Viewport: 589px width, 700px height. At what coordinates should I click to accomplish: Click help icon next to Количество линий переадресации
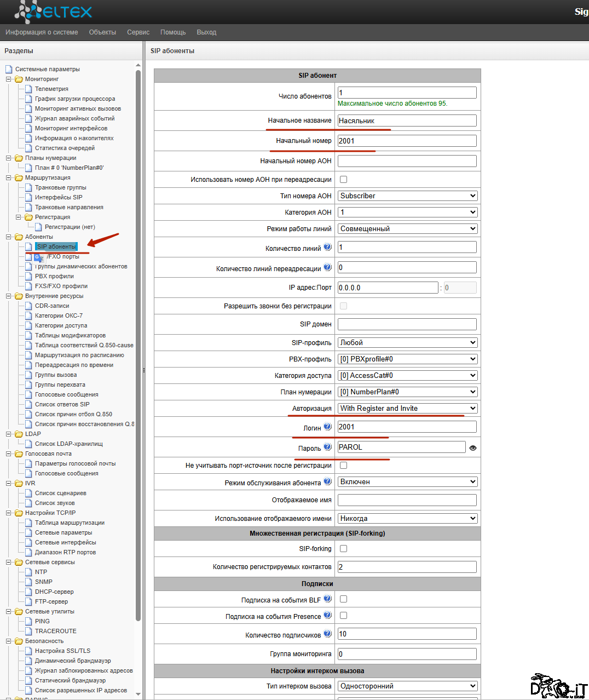click(x=327, y=267)
